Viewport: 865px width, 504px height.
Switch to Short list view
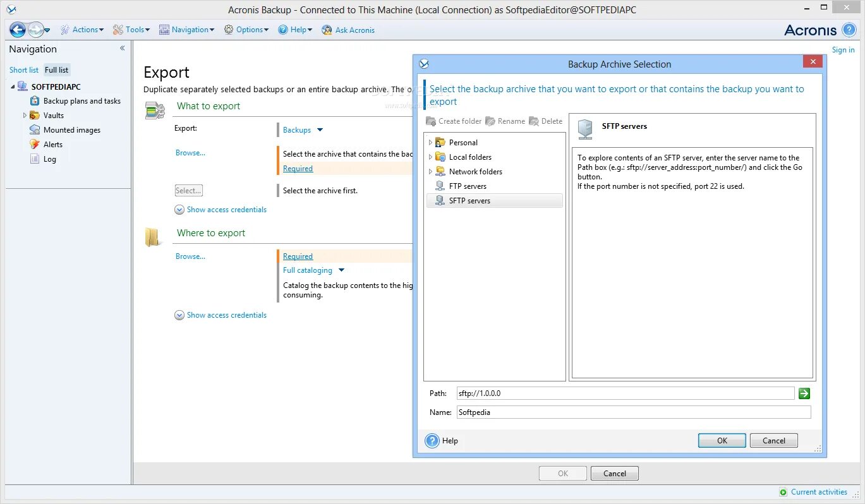click(24, 70)
